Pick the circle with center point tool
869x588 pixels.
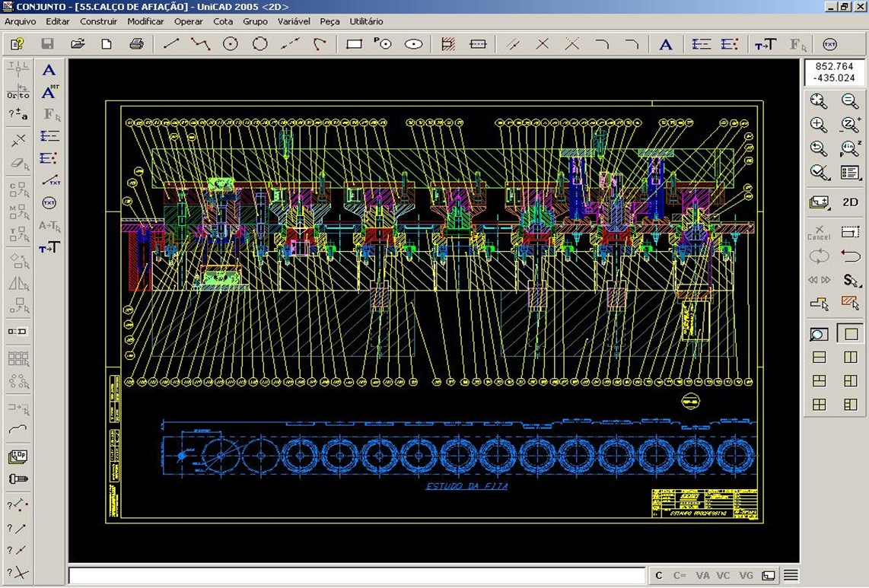(231, 44)
